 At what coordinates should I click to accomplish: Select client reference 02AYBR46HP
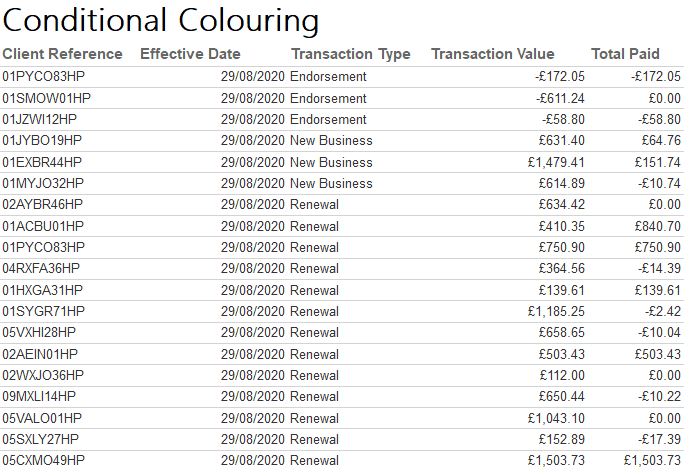tap(43, 204)
